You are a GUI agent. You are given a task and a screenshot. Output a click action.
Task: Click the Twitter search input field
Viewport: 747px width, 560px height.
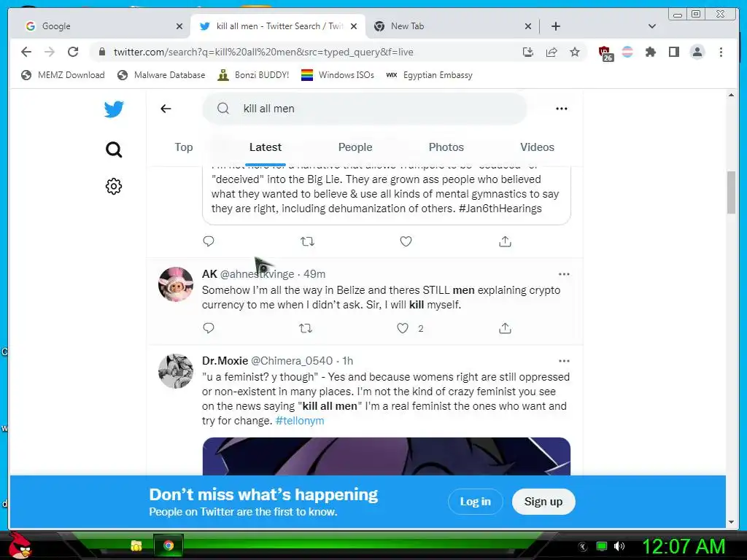365,109
